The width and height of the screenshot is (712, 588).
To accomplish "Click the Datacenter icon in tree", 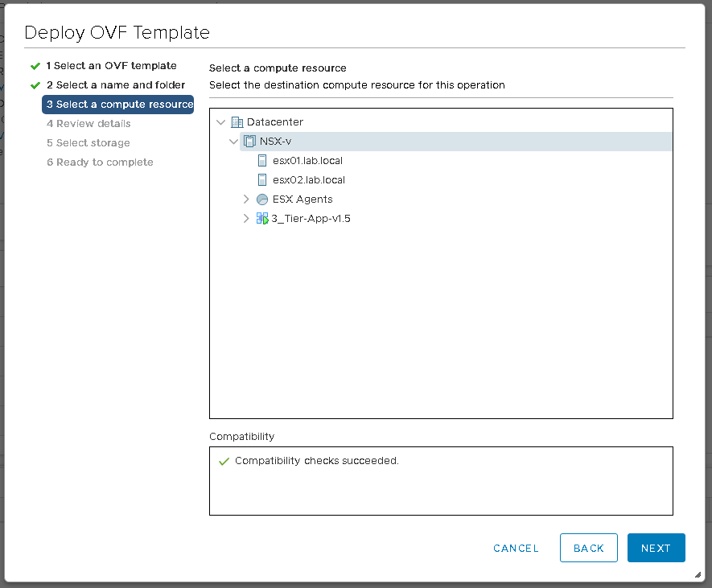I will point(237,122).
